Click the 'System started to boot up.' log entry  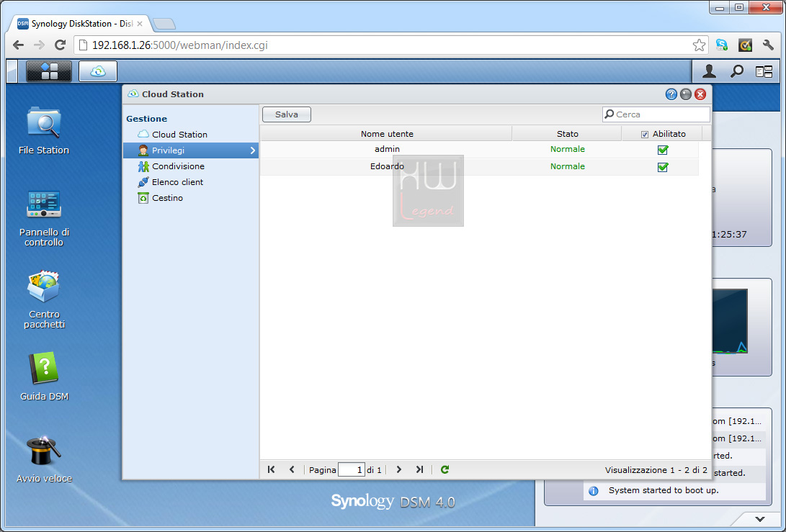coord(664,490)
